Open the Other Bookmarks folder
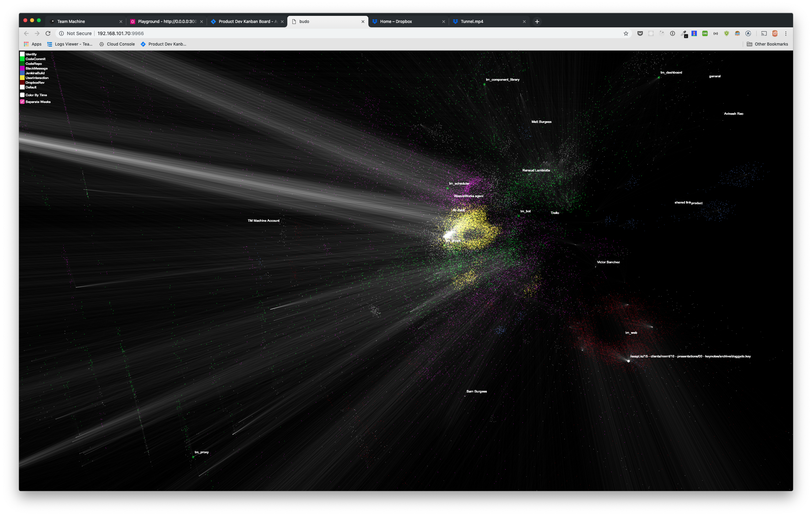The width and height of the screenshot is (812, 516). [767, 44]
